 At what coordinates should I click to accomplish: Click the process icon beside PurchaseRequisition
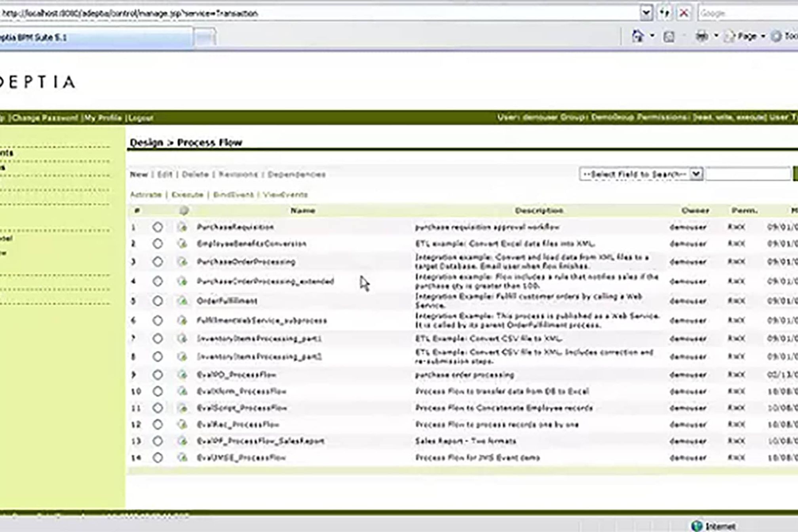pyautogui.click(x=182, y=227)
